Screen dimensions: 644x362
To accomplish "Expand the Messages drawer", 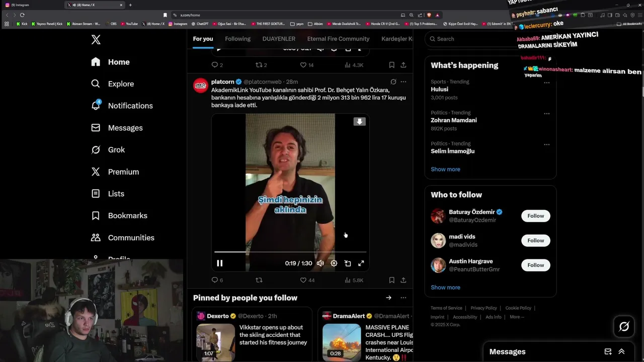I will pyautogui.click(x=621, y=352).
